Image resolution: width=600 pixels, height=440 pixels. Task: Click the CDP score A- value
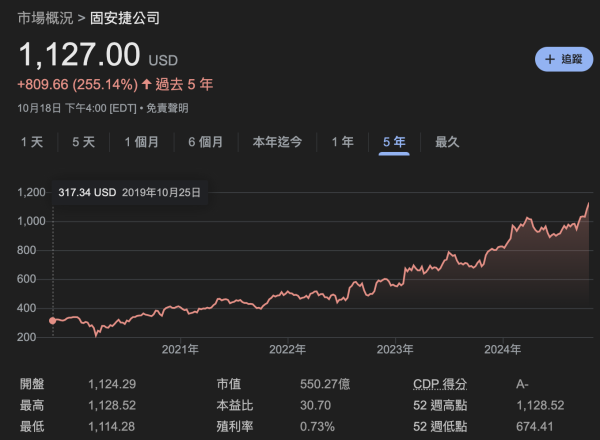[522, 384]
